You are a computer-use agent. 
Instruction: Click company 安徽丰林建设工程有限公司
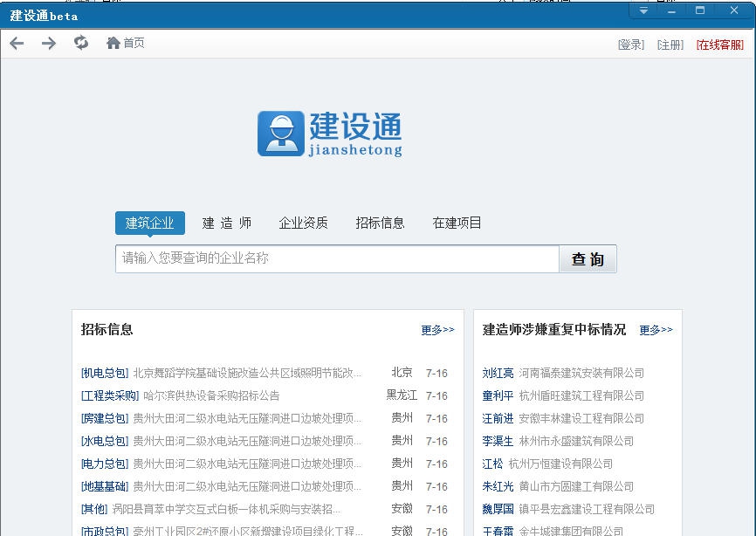581,418
